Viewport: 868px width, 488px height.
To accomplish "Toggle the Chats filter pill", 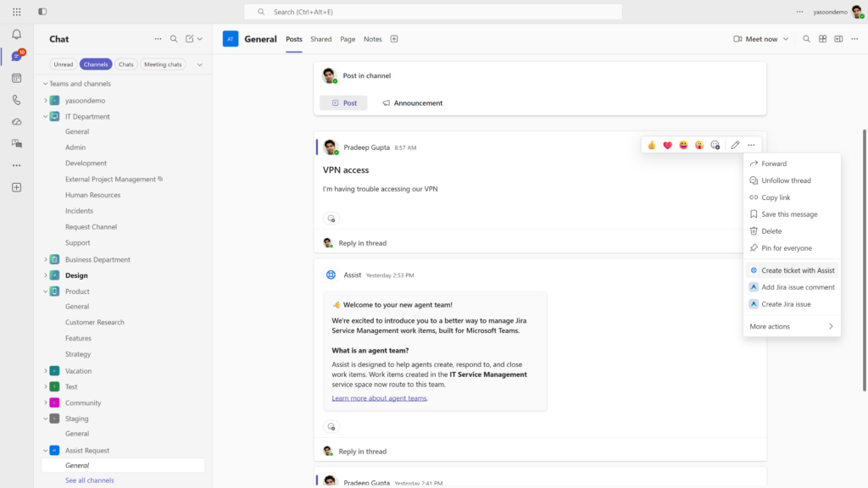I will point(126,64).
